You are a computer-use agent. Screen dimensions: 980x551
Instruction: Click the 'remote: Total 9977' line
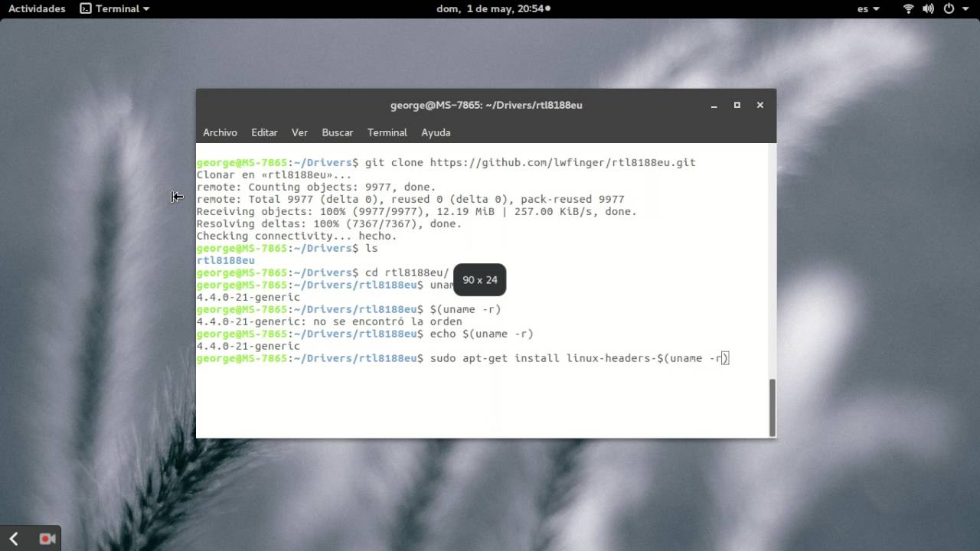pyautogui.click(x=410, y=199)
